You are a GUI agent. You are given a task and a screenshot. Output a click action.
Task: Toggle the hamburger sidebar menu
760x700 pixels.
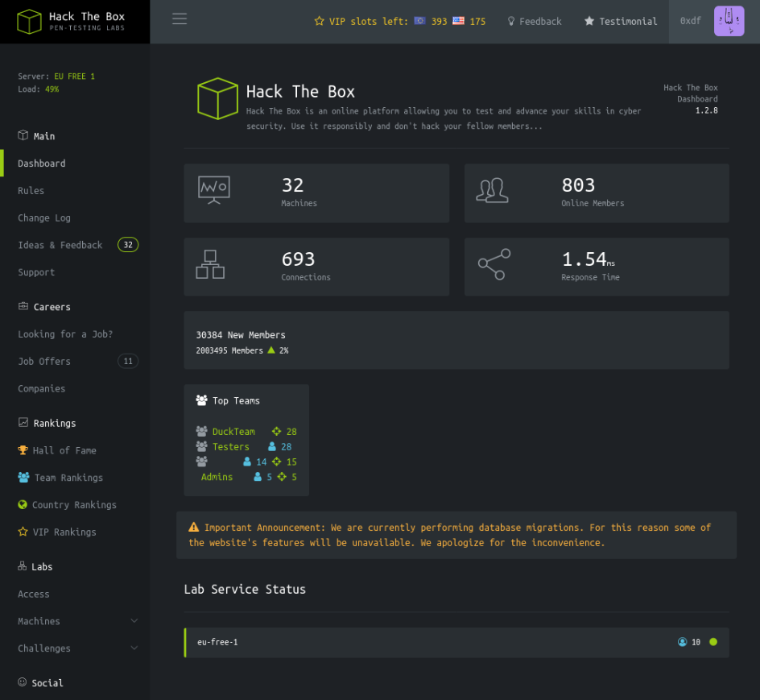pos(180,19)
